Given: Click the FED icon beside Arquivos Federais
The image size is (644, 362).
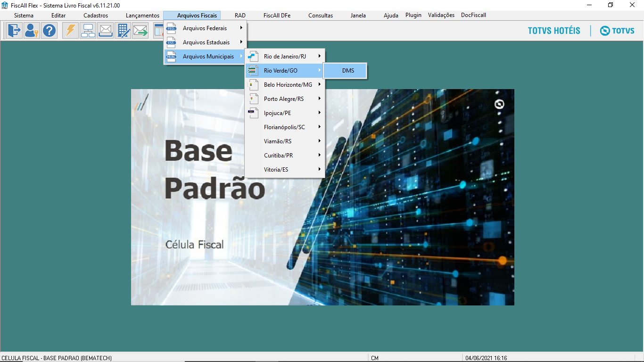Looking at the screenshot, I should tap(171, 28).
